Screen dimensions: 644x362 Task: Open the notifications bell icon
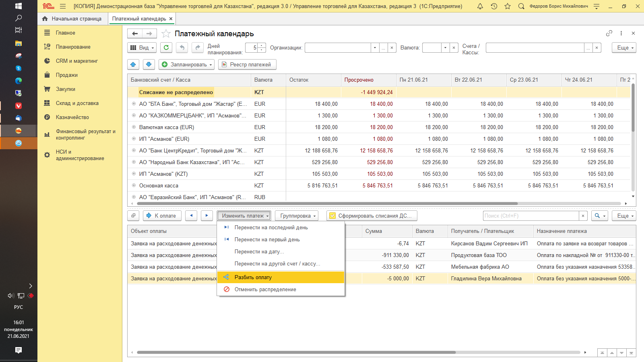coord(480,6)
